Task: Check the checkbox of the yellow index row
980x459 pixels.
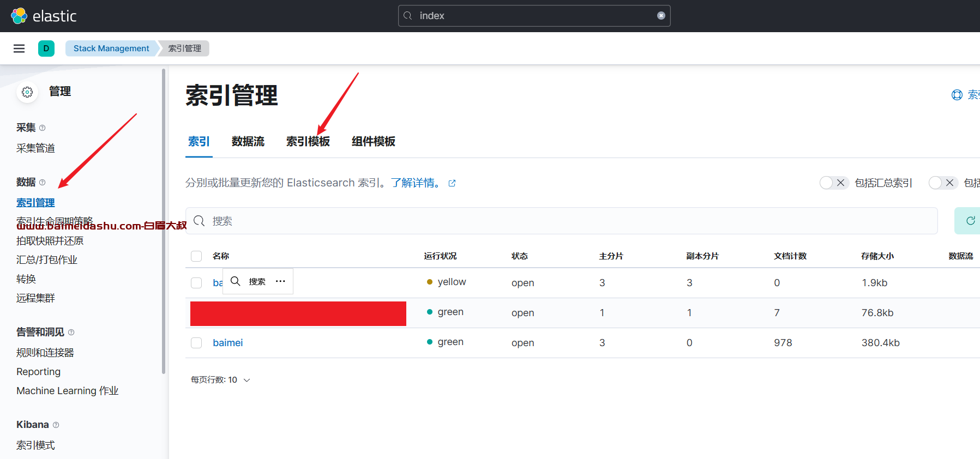Action: click(196, 283)
